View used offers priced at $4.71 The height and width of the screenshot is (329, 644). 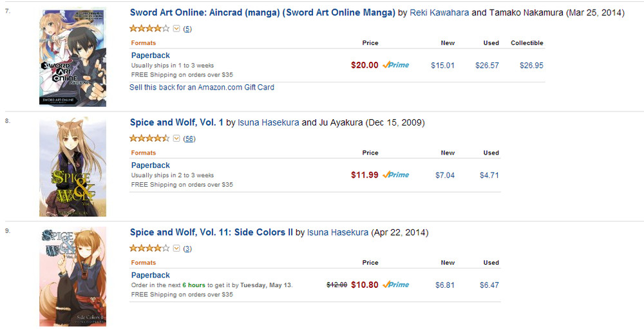(489, 175)
